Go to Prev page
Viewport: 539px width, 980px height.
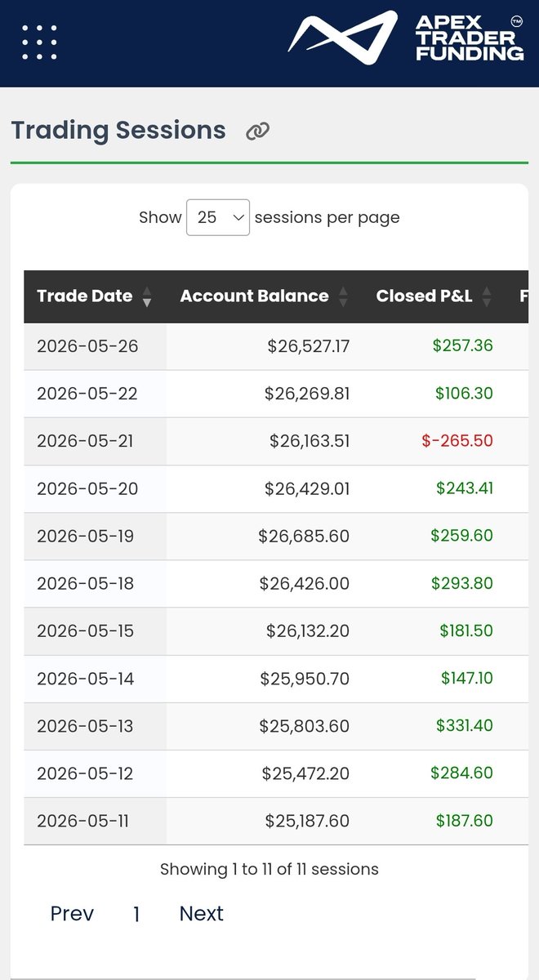click(72, 913)
